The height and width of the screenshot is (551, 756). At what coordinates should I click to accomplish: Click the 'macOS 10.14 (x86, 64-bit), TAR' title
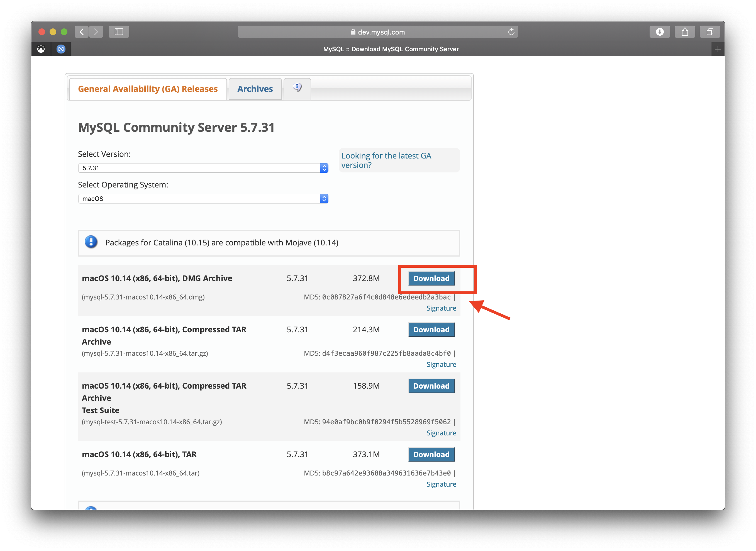pyautogui.click(x=139, y=454)
